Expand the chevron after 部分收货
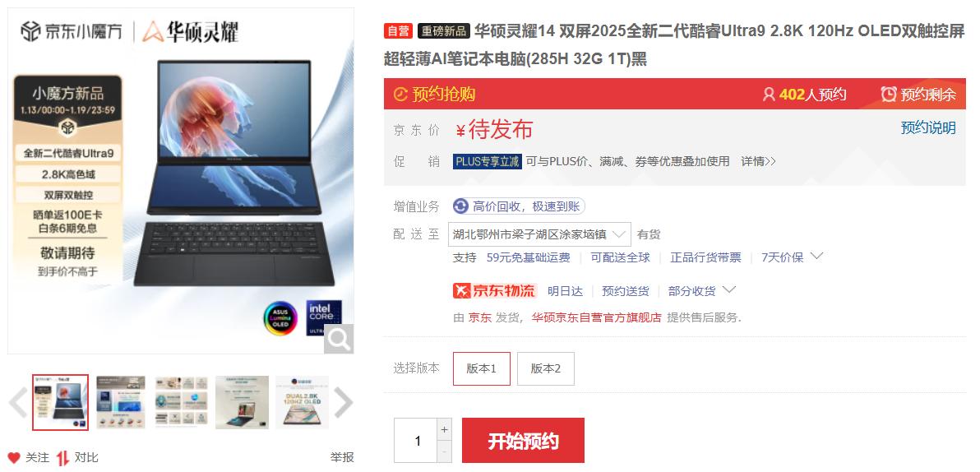 pos(728,289)
